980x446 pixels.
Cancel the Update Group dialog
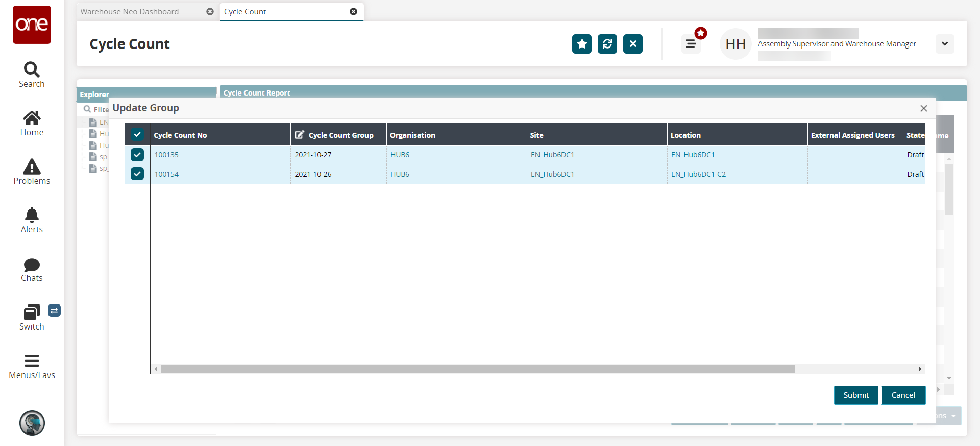(x=903, y=395)
